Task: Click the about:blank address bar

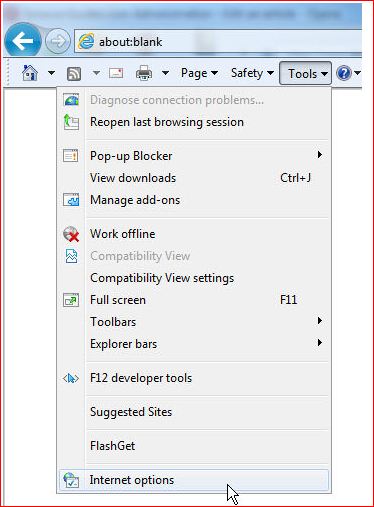Action: coord(218,42)
